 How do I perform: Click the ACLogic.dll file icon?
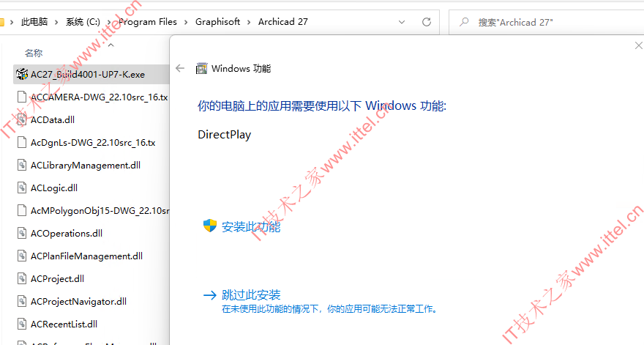(x=22, y=188)
